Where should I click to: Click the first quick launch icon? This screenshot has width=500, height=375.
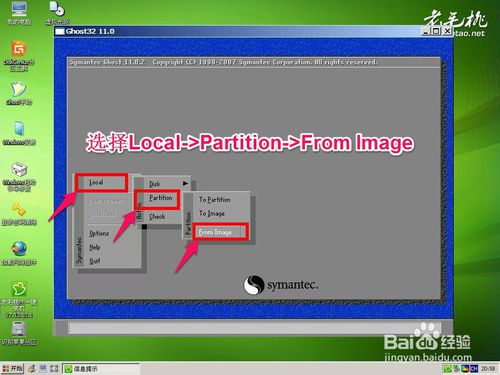(32, 368)
